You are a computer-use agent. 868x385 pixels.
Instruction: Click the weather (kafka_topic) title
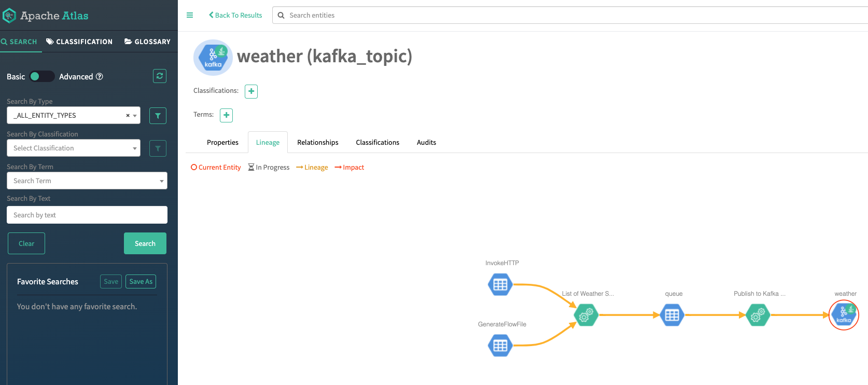[325, 56]
